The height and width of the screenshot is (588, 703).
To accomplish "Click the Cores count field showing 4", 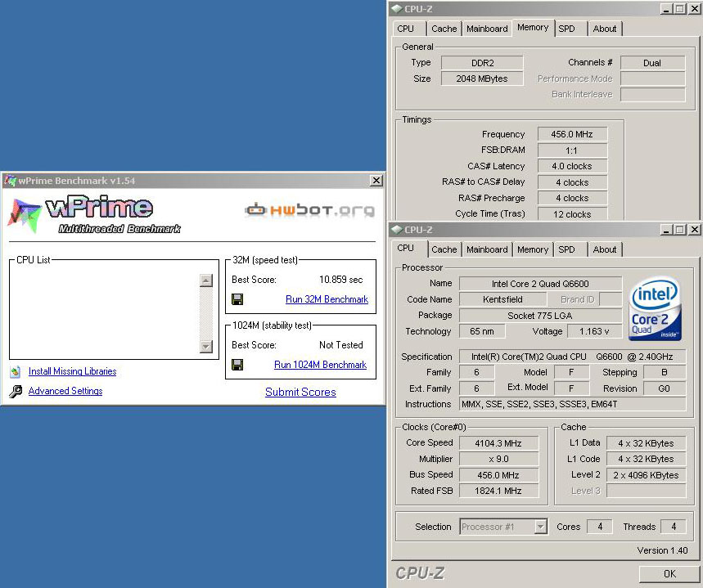I will coord(600,527).
